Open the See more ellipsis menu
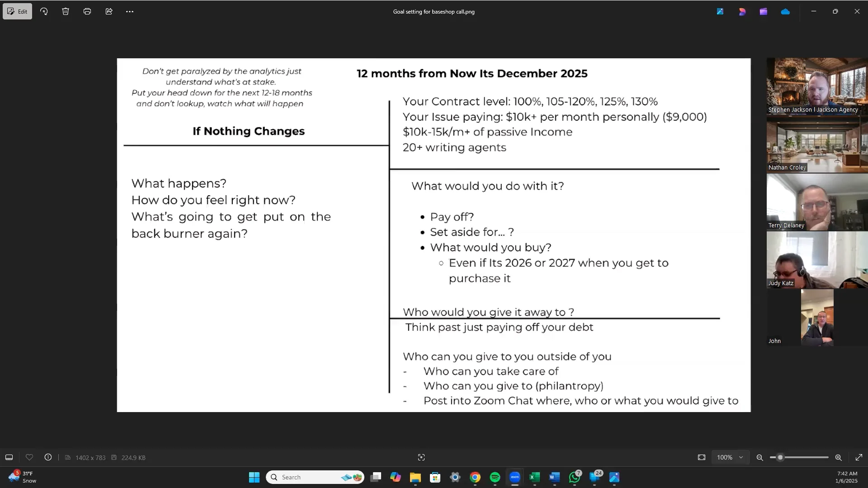 130,12
